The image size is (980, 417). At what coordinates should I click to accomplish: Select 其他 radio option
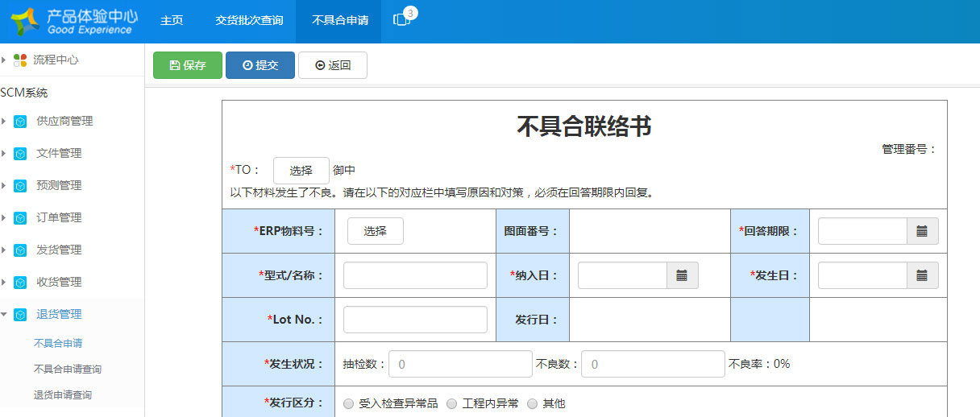click(x=532, y=404)
